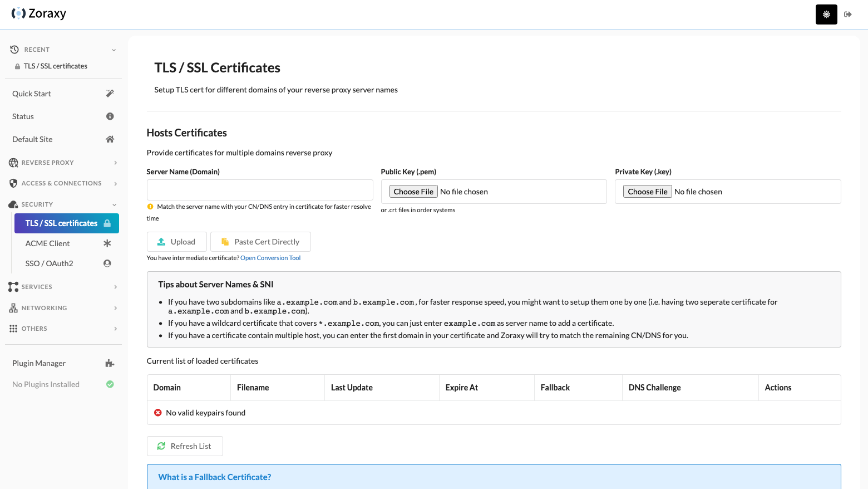Click the refresh arrows icon
The image size is (868, 489).
pos(161,446)
